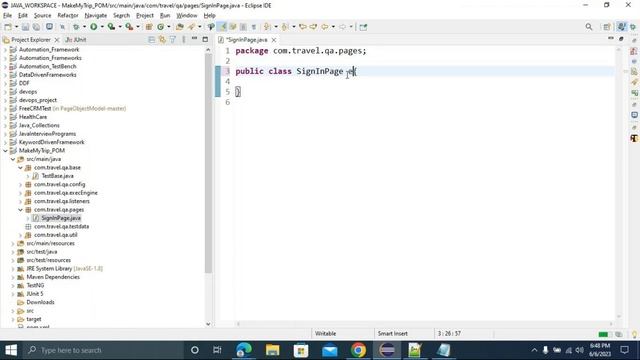Maximize the editor area

(621, 39)
